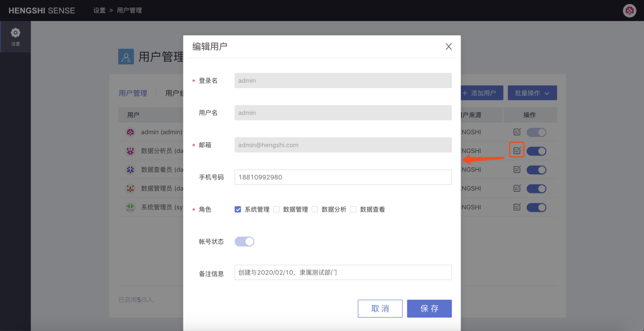Close the edit user dialog
The width and height of the screenshot is (644, 331).
pos(449,46)
